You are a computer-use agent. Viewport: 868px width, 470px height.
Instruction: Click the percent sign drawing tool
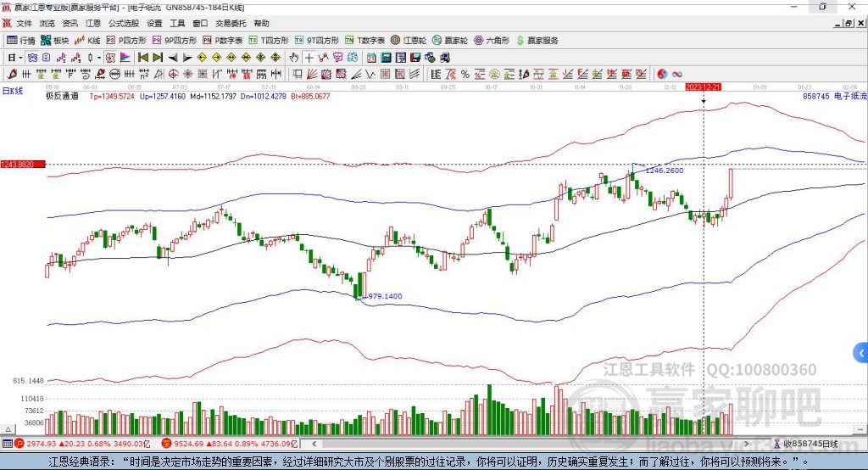click(x=465, y=75)
